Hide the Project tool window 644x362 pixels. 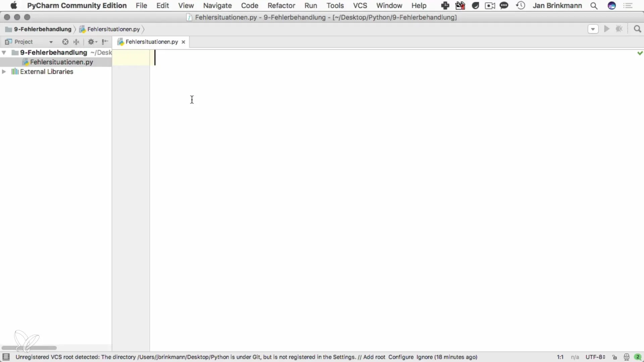tap(105, 42)
